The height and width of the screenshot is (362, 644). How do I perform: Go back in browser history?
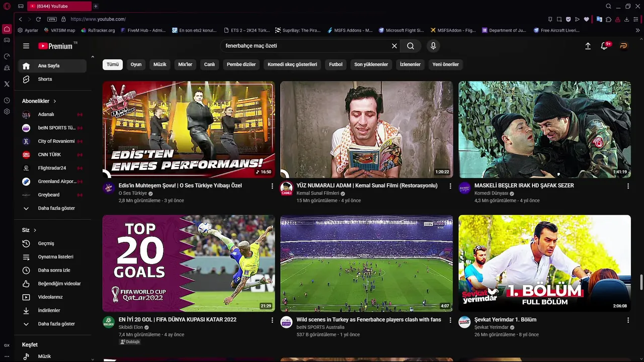[20, 19]
